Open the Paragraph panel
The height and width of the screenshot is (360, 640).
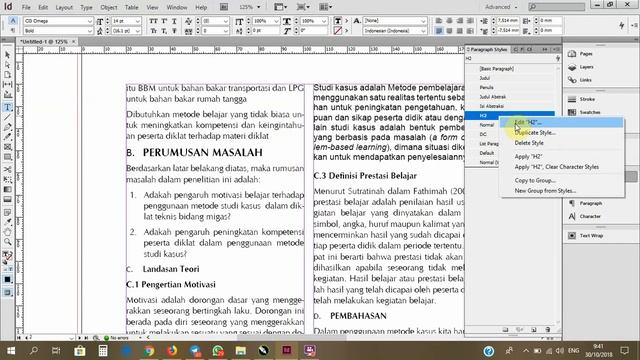point(585,203)
